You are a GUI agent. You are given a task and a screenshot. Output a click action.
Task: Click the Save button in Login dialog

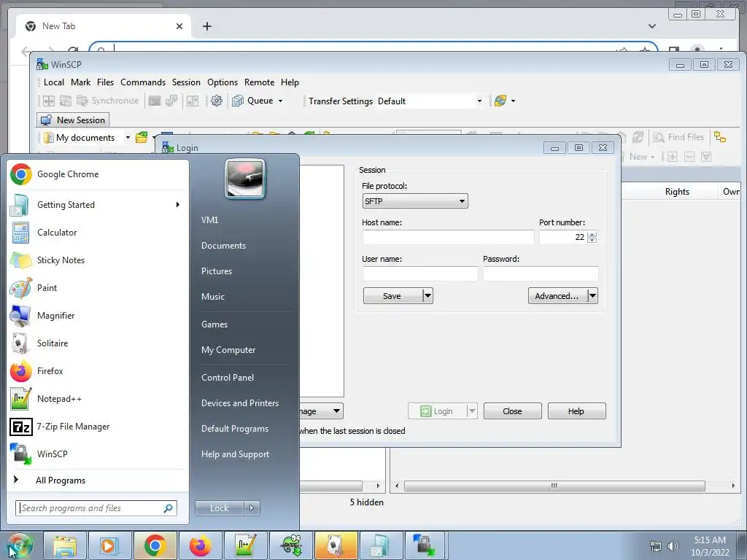(392, 296)
